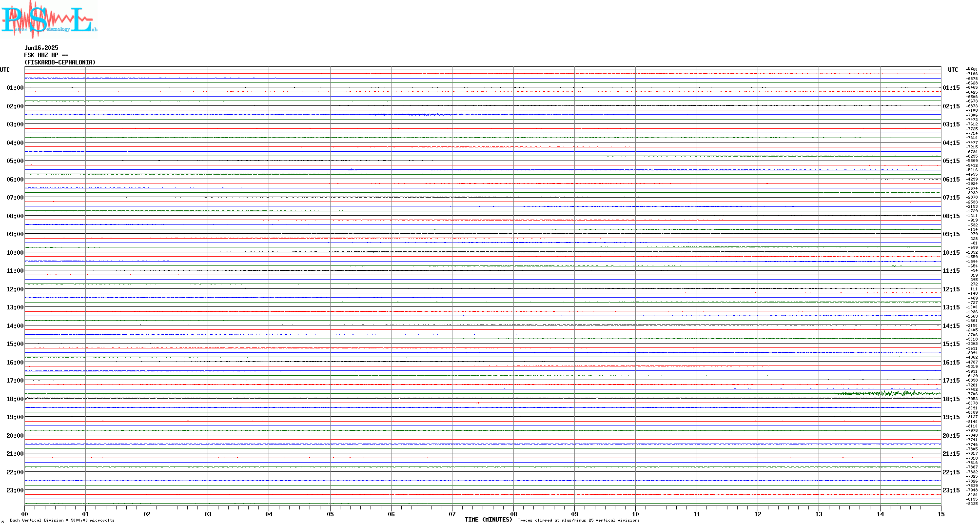Click the 19:00 hour label
Screen dimensions: 980x527
coord(15,417)
